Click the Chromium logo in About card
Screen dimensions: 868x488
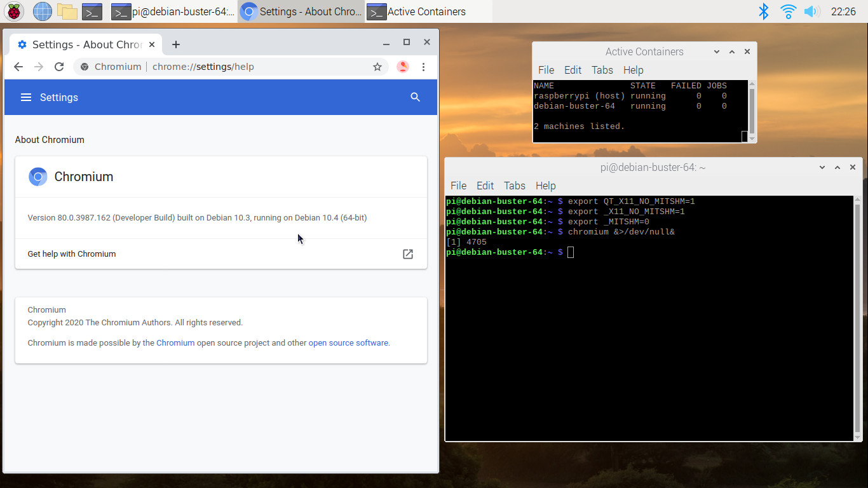point(38,177)
